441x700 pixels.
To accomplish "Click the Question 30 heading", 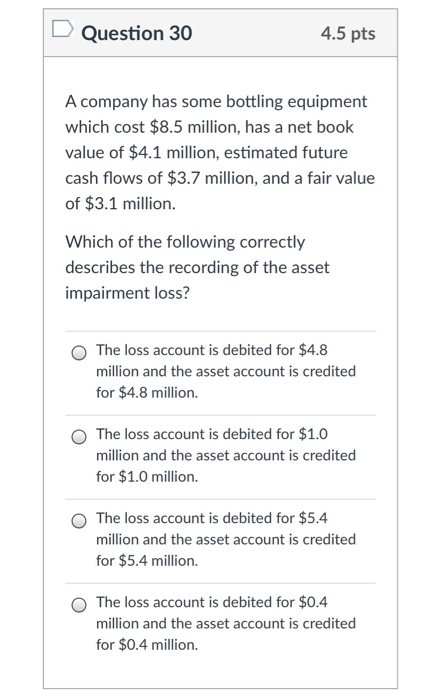I will pos(137,33).
